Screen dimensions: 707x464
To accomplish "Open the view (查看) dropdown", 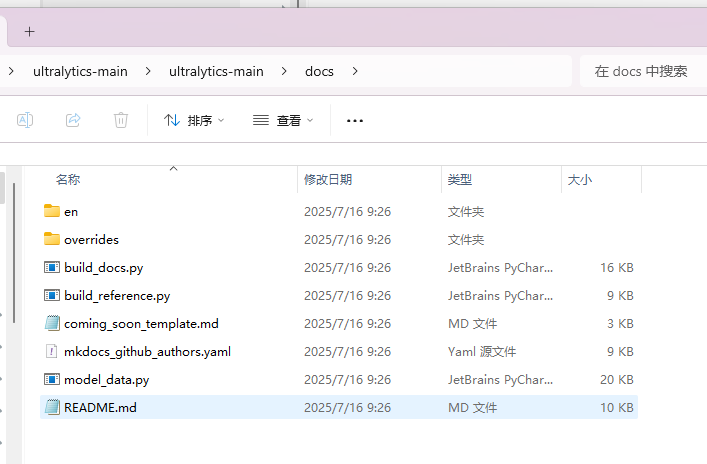I will pos(283,120).
